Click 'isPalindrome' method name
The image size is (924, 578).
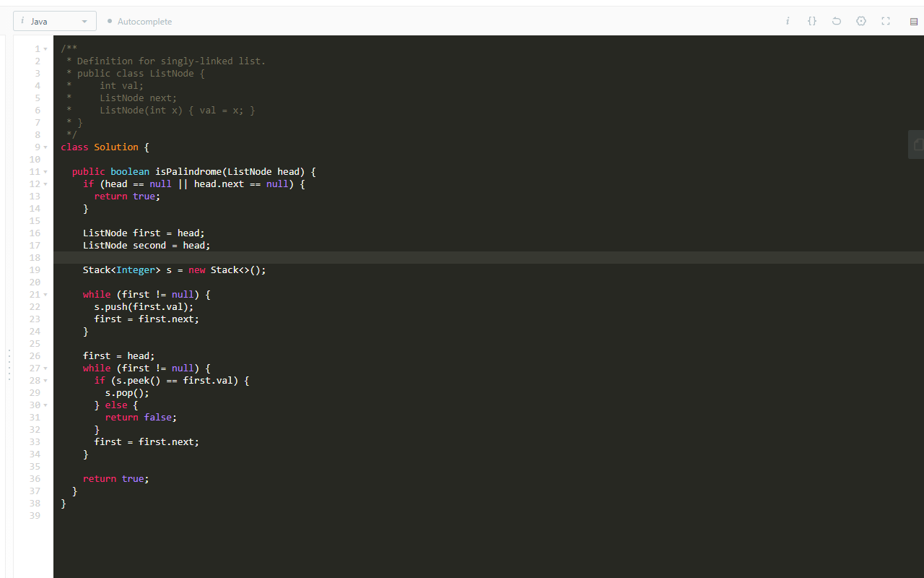pyautogui.click(x=188, y=171)
